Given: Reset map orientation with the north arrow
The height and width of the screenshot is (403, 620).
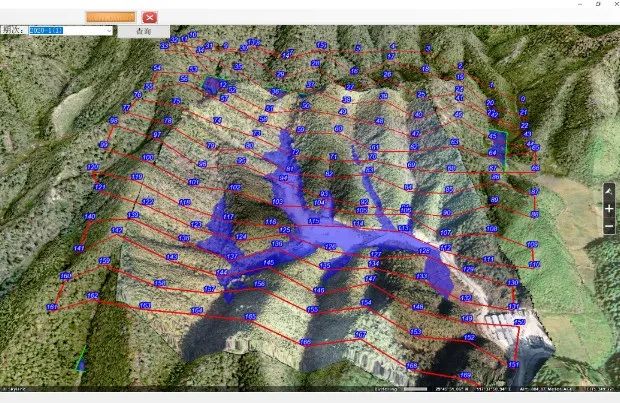Looking at the screenshot, I should 609,190.
